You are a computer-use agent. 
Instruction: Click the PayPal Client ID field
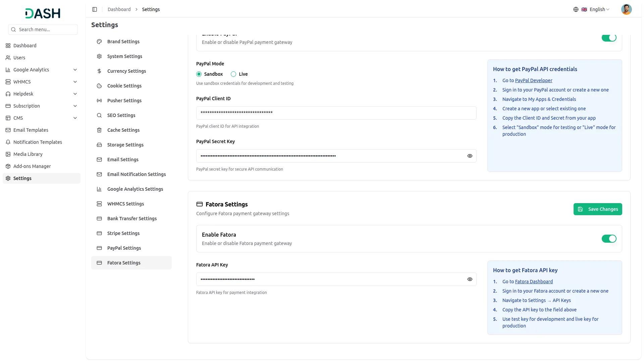[x=336, y=113]
